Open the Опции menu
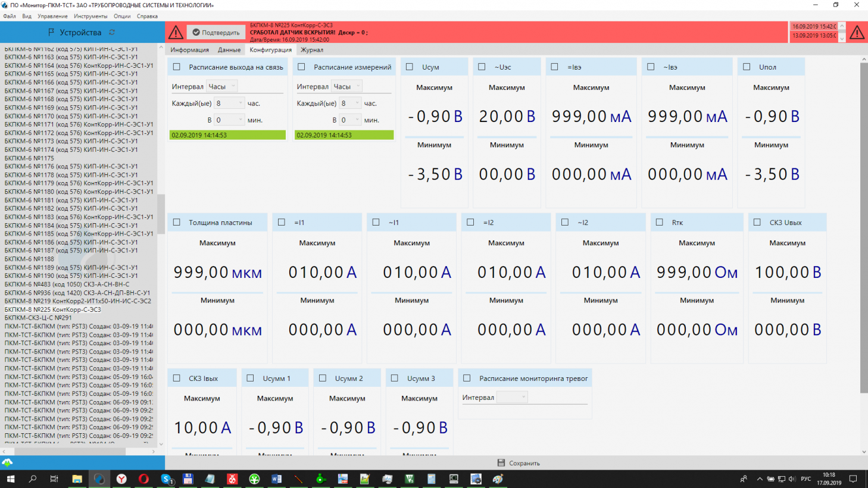The width and height of the screenshot is (868, 488). 122,16
